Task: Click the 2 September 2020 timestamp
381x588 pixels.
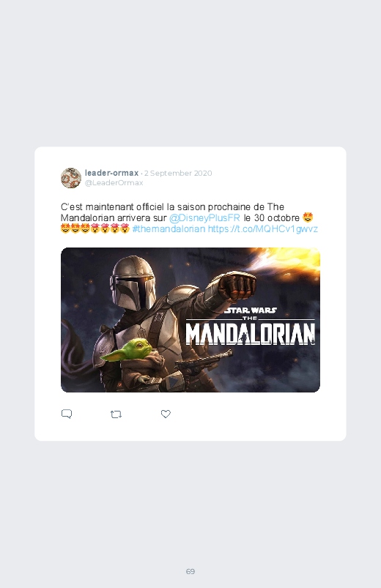Action: pyautogui.click(x=178, y=174)
